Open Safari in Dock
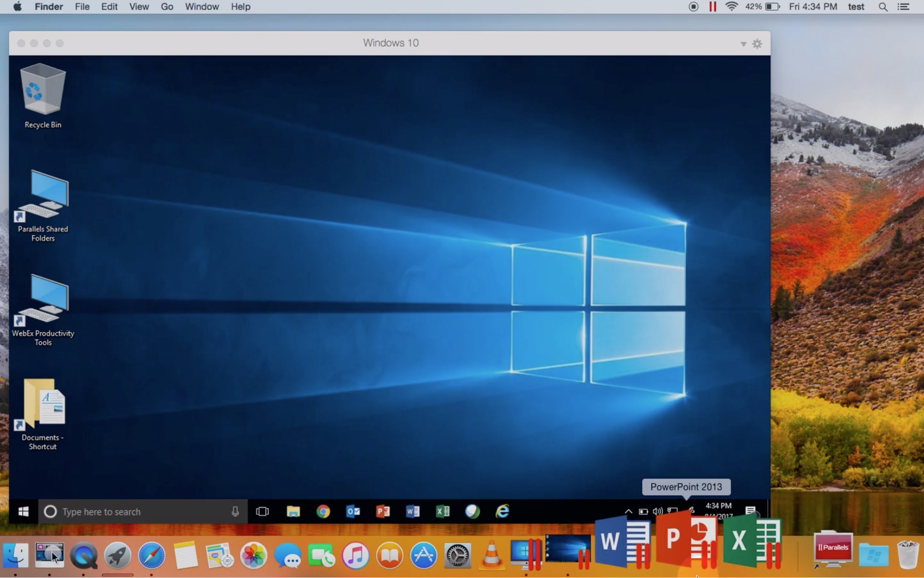 [152, 555]
